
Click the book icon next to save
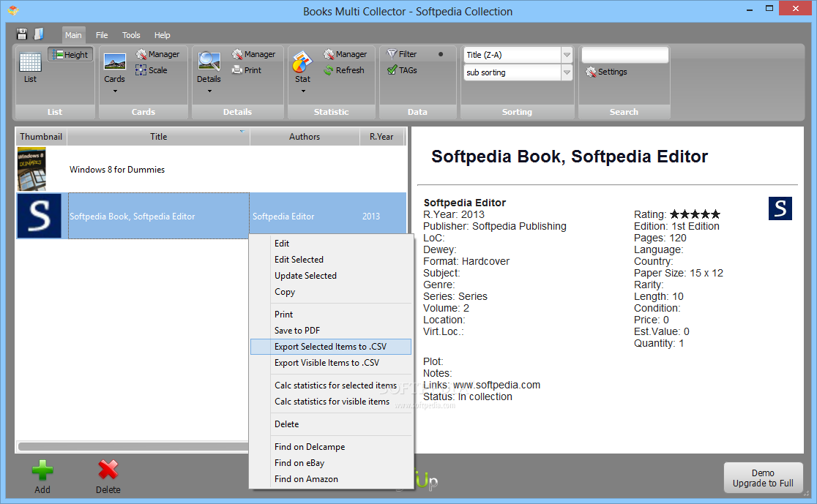[39, 34]
